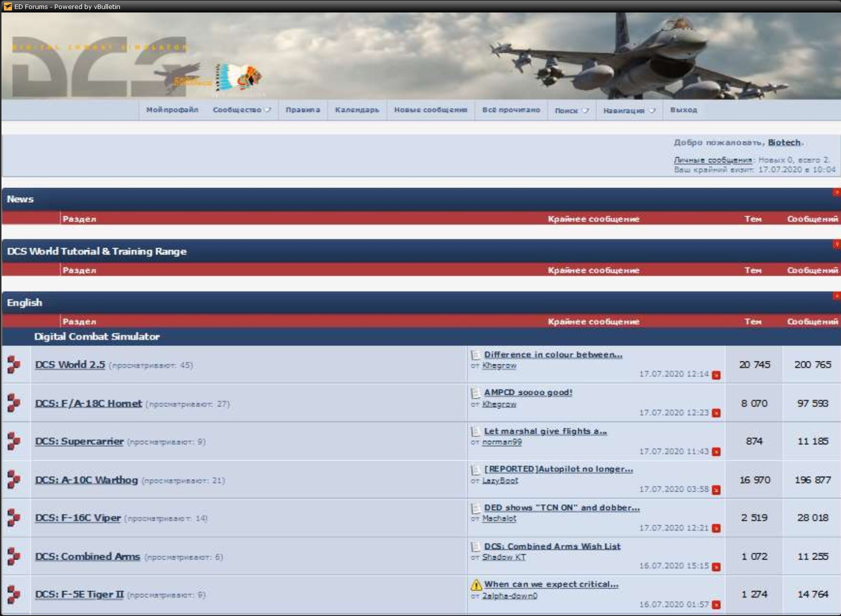Click the News category title
Image resolution: width=841 pixels, height=616 pixels.
pos(20,199)
